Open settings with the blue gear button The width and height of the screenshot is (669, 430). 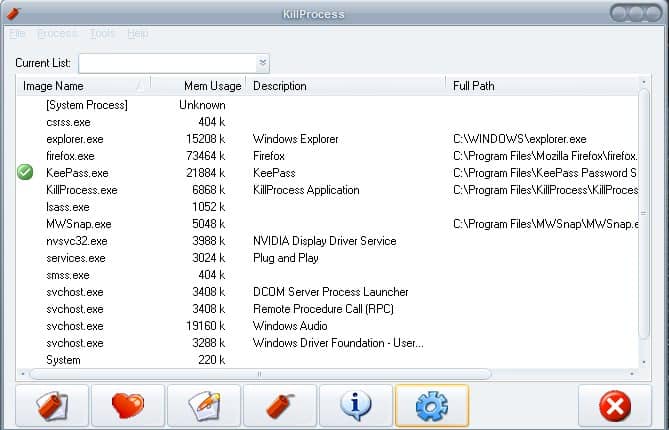432,406
